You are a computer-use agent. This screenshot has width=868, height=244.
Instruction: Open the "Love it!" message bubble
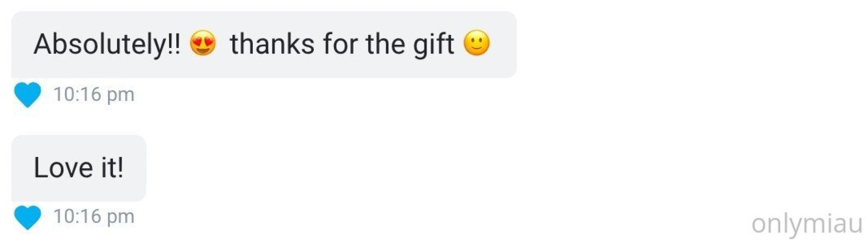coord(79,168)
